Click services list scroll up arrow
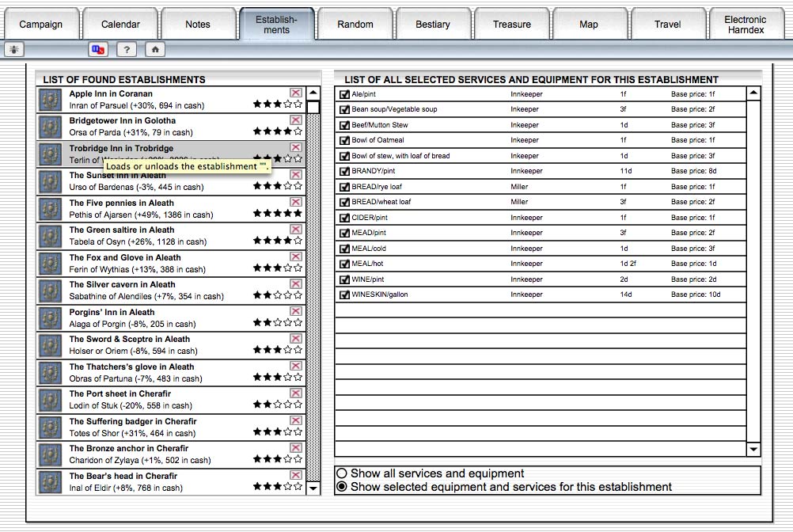 click(x=753, y=93)
